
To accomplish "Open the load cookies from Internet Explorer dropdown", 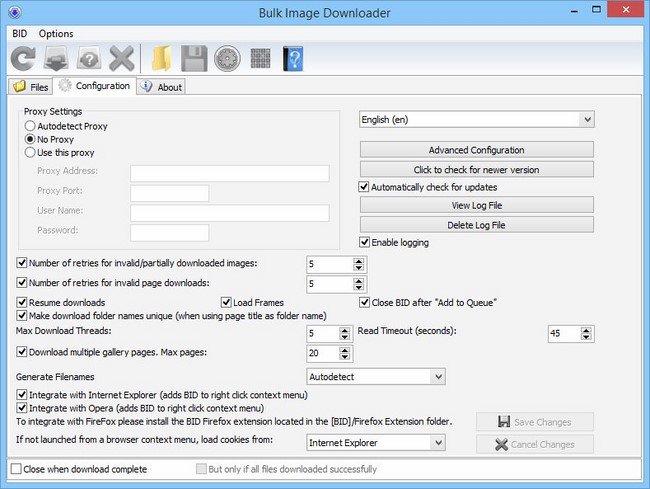I will [376, 443].
